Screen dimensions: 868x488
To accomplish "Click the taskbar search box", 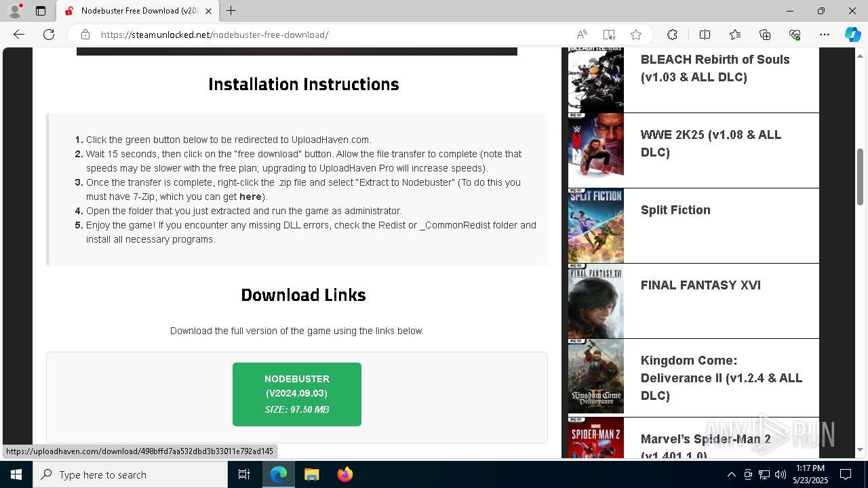I will coord(130,474).
